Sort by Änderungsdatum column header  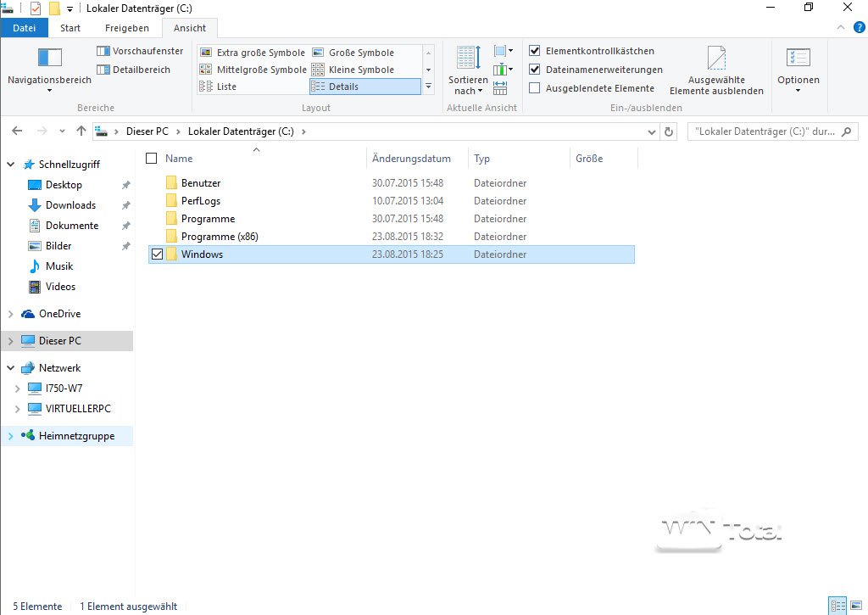click(x=411, y=159)
